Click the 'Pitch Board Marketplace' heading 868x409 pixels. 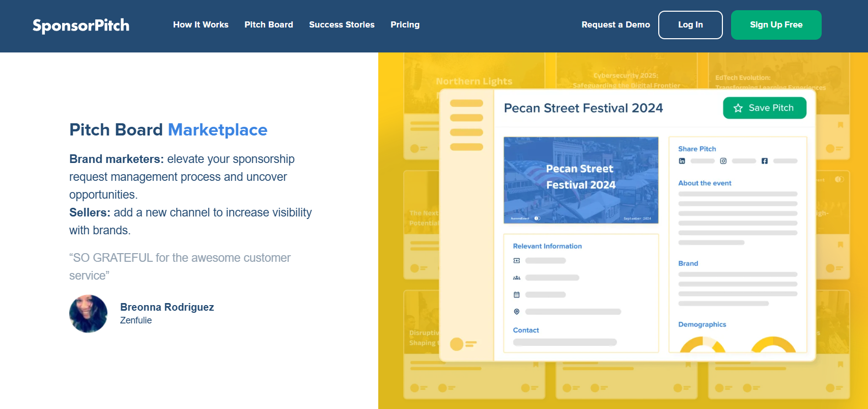pyautogui.click(x=169, y=130)
